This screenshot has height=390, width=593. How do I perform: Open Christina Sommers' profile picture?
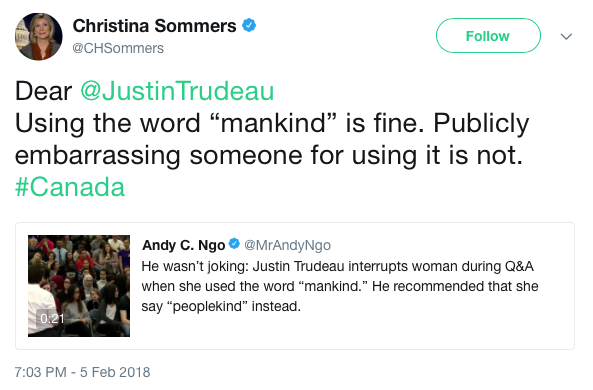point(39,37)
